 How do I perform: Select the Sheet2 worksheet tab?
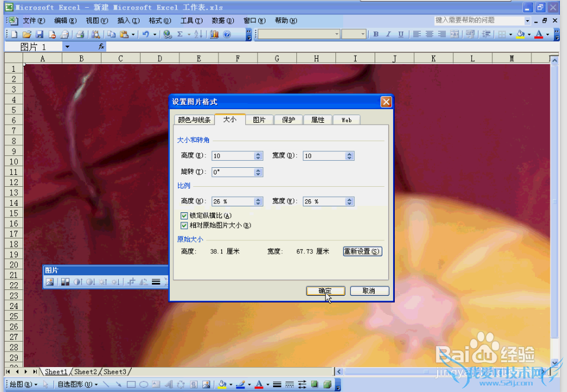coord(85,372)
